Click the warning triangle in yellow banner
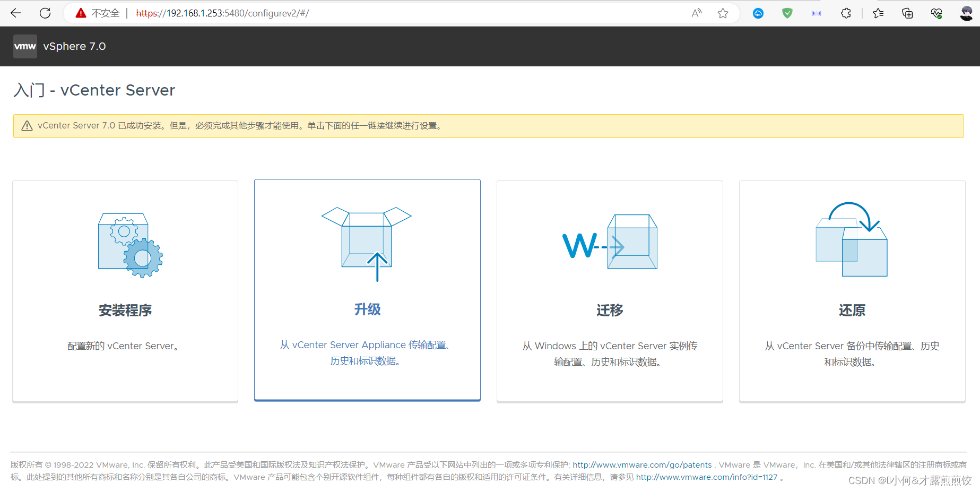 click(27, 126)
